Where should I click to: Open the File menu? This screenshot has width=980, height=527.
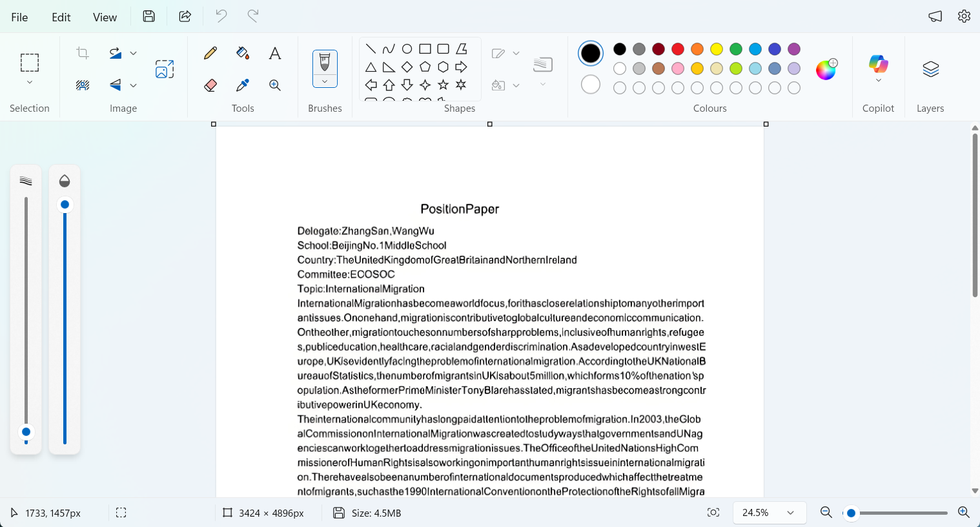click(19, 17)
